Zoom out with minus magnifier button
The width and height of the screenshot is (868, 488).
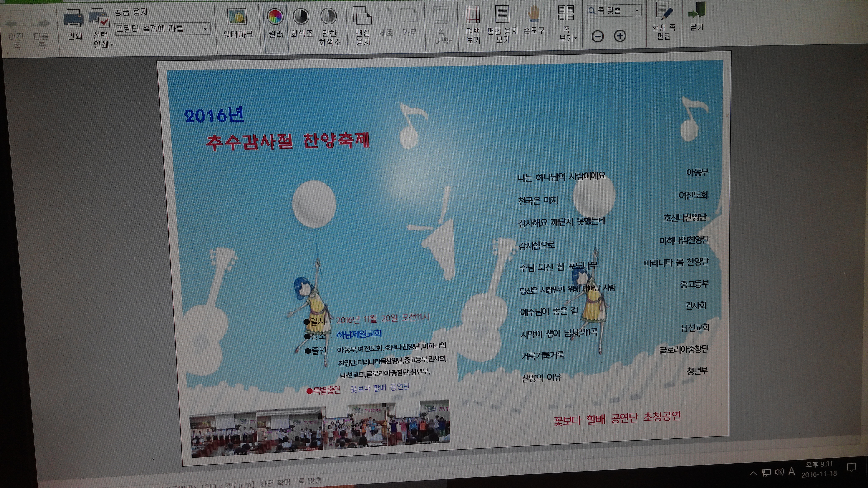click(x=597, y=36)
